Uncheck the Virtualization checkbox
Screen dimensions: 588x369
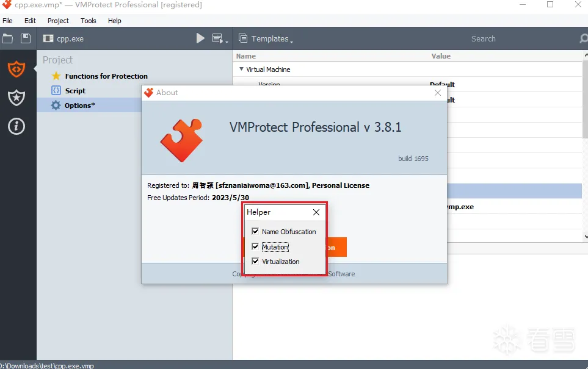pos(255,261)
